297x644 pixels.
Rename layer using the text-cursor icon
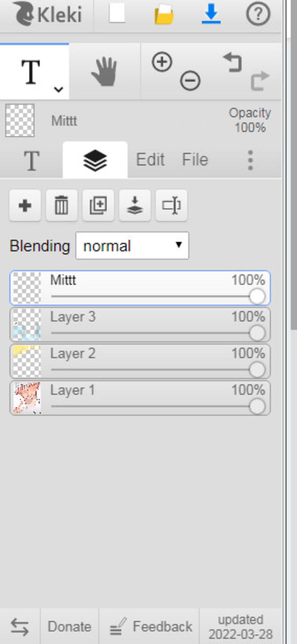pos(171,205)
